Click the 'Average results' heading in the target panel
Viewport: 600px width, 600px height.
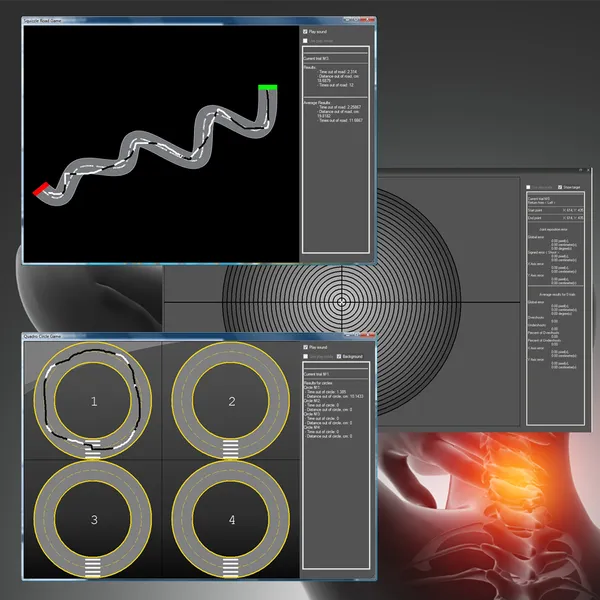tap(557, 295)
